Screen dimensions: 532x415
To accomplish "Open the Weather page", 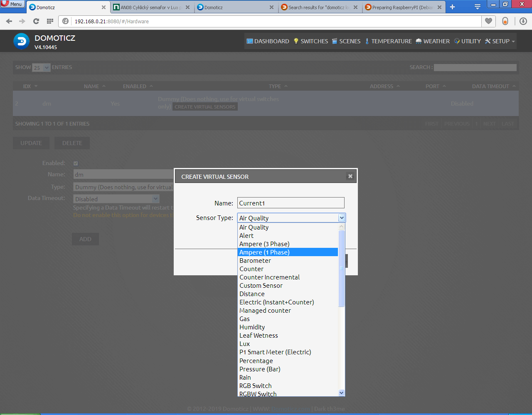I will 433,41.
